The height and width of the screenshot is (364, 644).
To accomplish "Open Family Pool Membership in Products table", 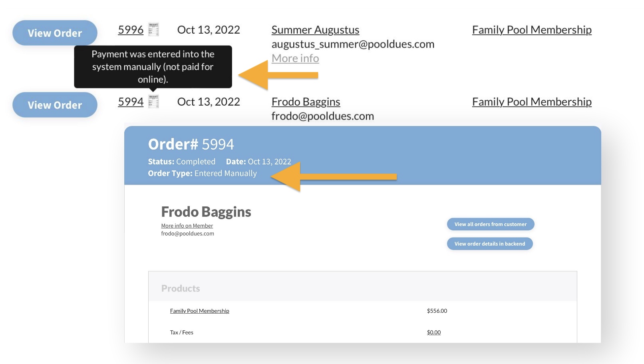I will click(x=199, y=311).
